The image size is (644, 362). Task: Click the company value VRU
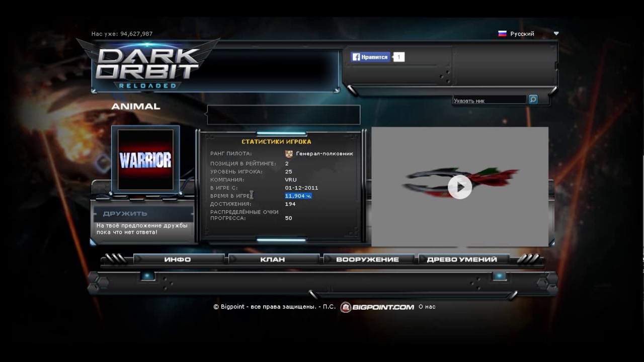(291, 179)
